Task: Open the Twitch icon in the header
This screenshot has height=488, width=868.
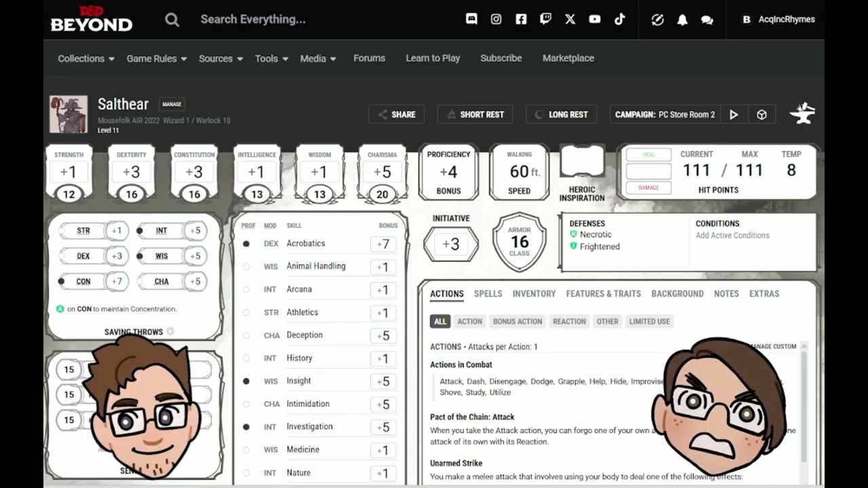Action: 545,20
